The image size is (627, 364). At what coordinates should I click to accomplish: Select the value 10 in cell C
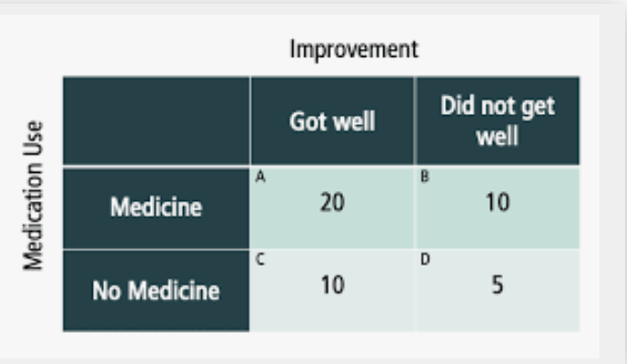332,285
